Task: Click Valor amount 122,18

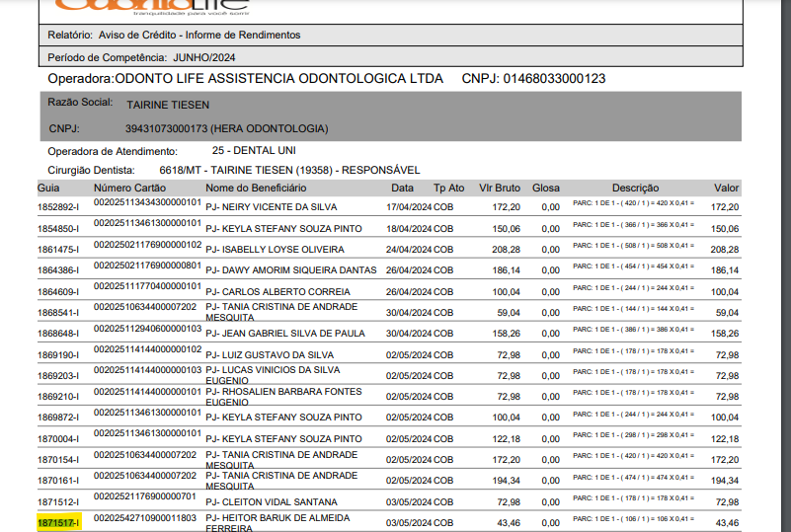Action: point(725,439)
